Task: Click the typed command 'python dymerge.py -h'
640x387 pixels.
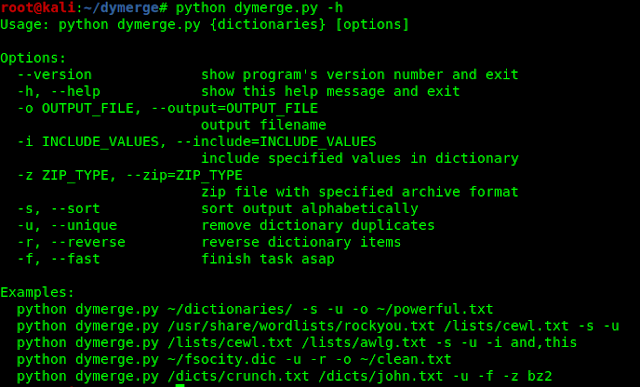Action: point(259,8)
